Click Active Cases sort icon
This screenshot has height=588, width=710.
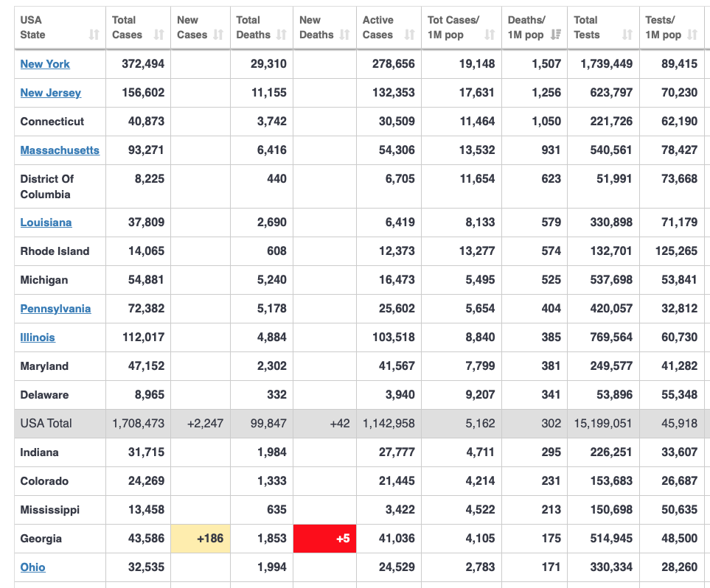(410, 35)
